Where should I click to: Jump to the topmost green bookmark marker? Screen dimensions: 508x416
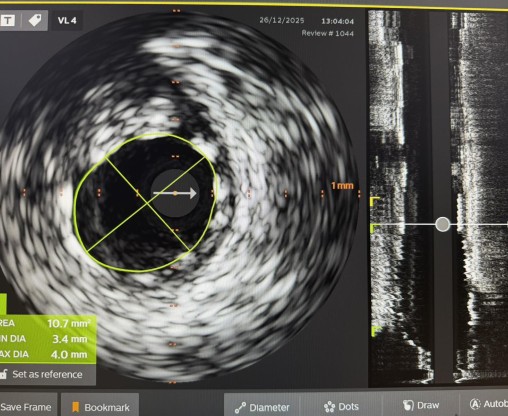(374, 201)
